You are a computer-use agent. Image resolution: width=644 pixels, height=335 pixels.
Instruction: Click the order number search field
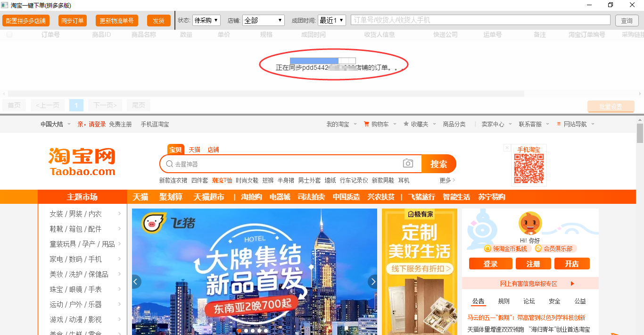(480, 20)
